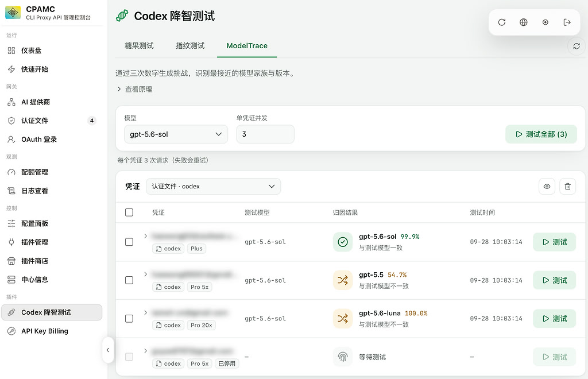Click the theme circle icon in toolbar

[546, 22]
